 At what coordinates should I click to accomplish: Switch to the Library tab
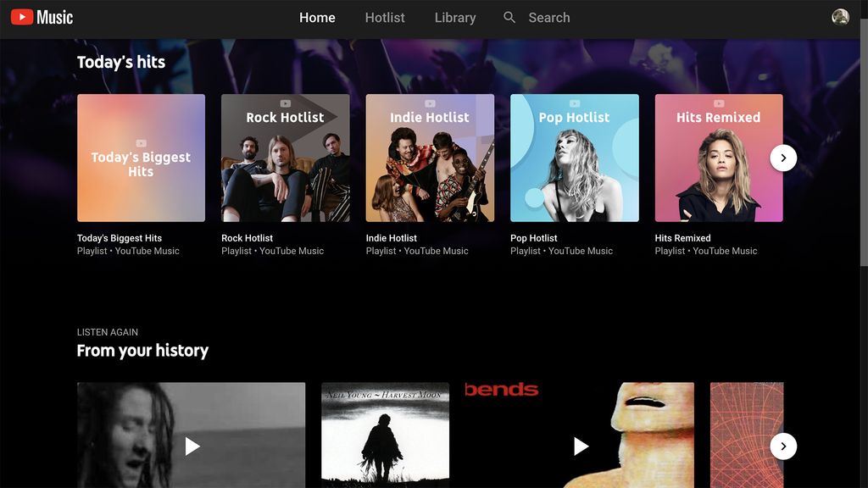(x=455, y=17)
